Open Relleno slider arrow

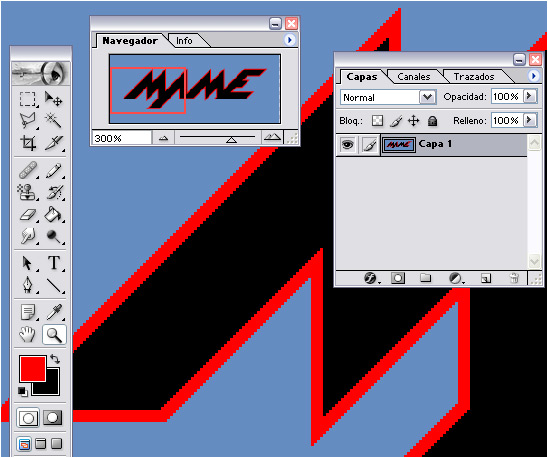[529, 120]
